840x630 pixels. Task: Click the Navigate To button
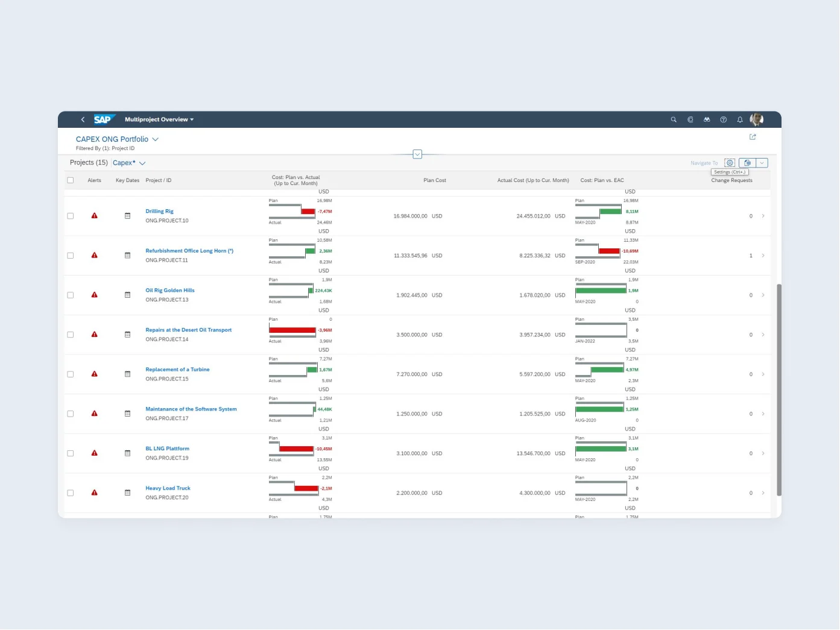pos(704,163)
